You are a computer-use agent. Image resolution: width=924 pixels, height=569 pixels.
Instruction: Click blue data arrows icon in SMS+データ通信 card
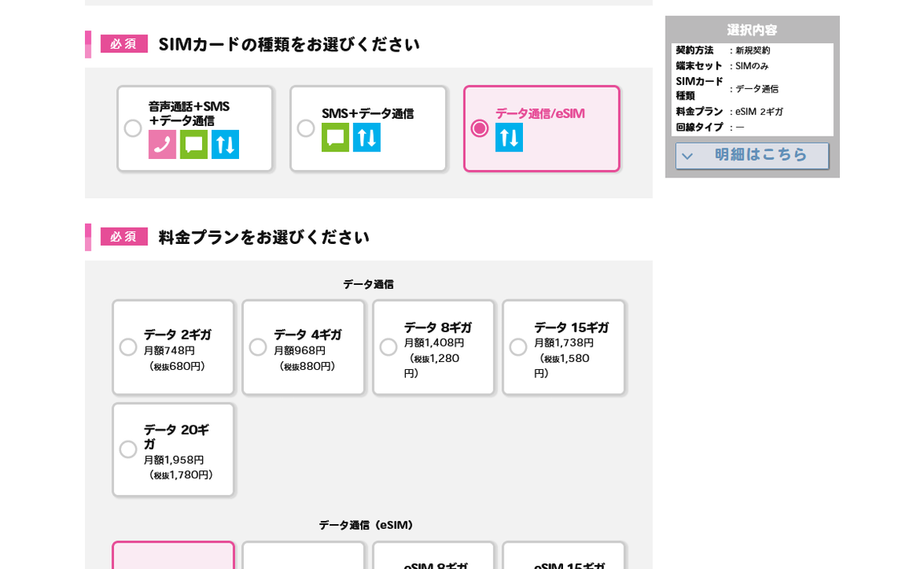pos(367,137)
